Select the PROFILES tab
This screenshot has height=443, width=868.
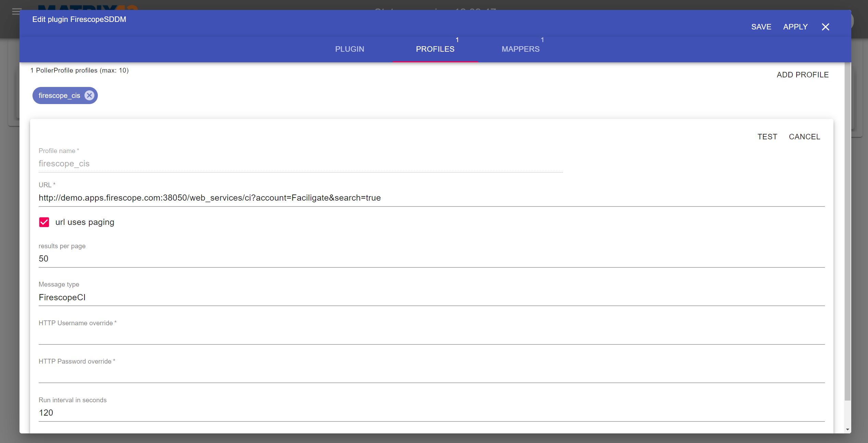coord(435,49)
